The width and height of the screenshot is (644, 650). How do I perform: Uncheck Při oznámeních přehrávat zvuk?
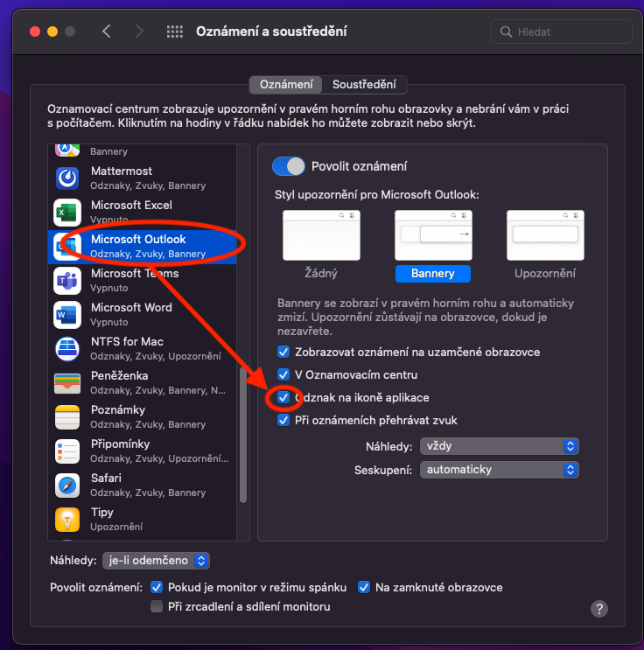click(x=283, y=420)
